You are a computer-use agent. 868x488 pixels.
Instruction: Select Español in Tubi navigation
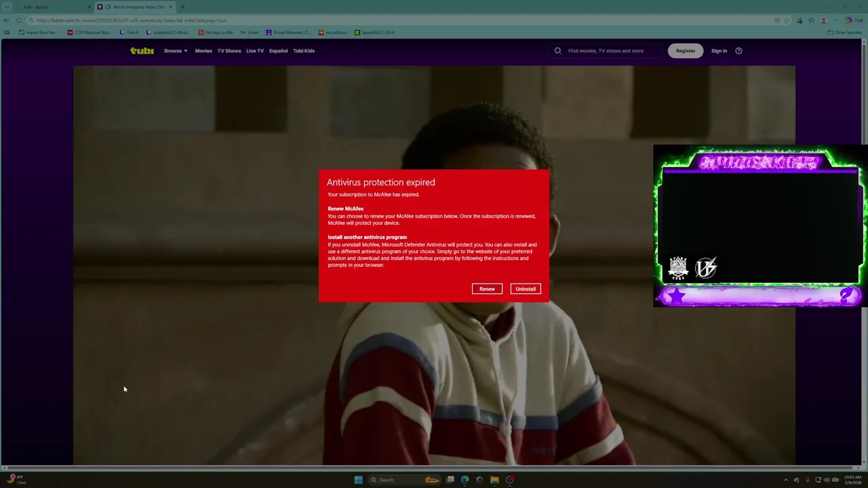click(278, 51)
